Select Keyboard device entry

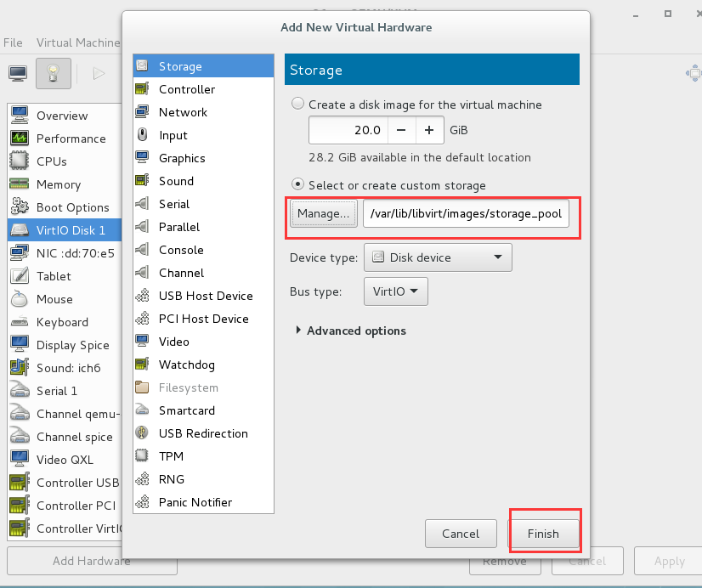tap(65, 322)
